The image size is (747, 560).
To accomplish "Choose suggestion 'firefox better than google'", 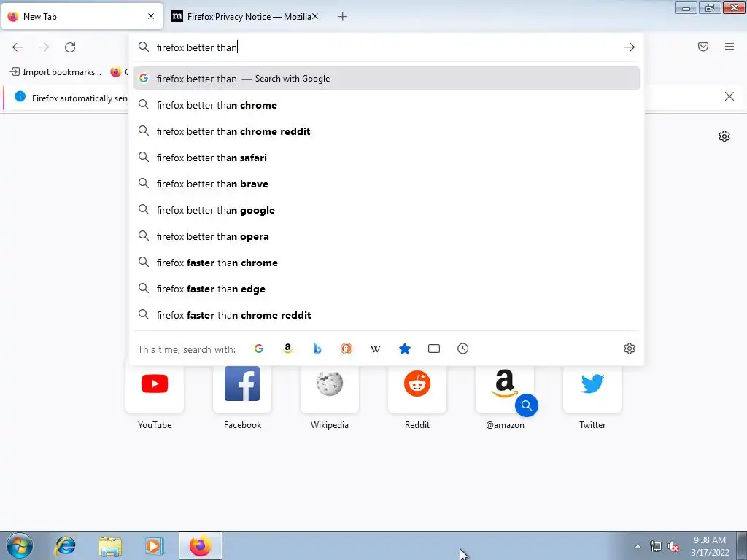I will [x=387, y=209].
